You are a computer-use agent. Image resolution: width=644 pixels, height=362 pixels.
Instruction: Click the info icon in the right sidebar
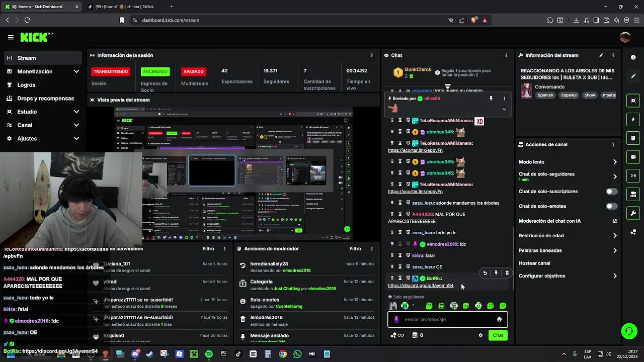click(x=633, y=57)
